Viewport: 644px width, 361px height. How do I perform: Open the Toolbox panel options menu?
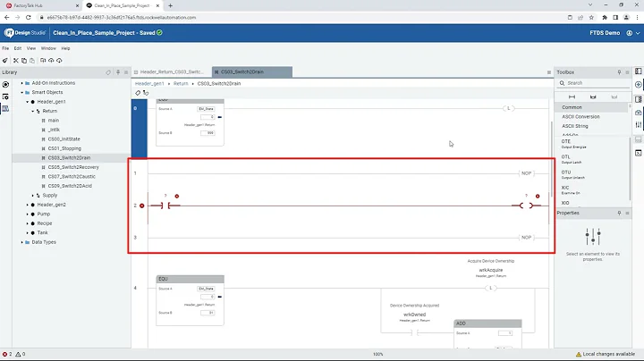pos(627,72)
